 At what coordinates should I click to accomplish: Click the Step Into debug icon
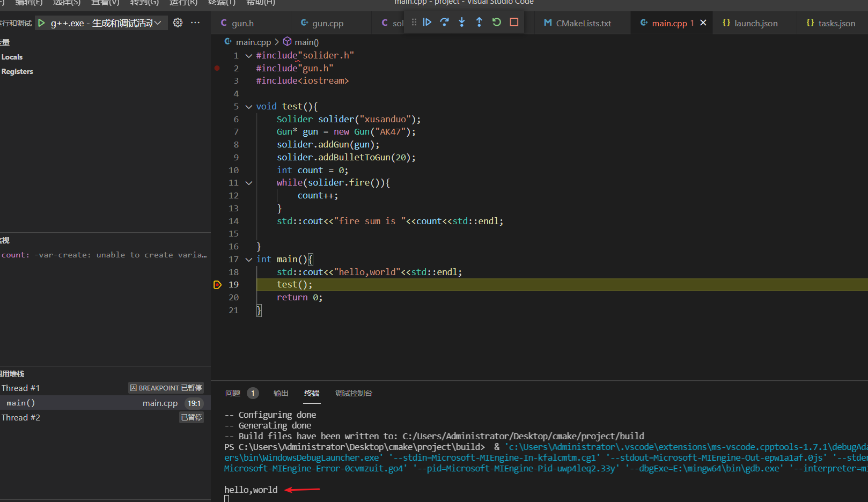[462, 22]
